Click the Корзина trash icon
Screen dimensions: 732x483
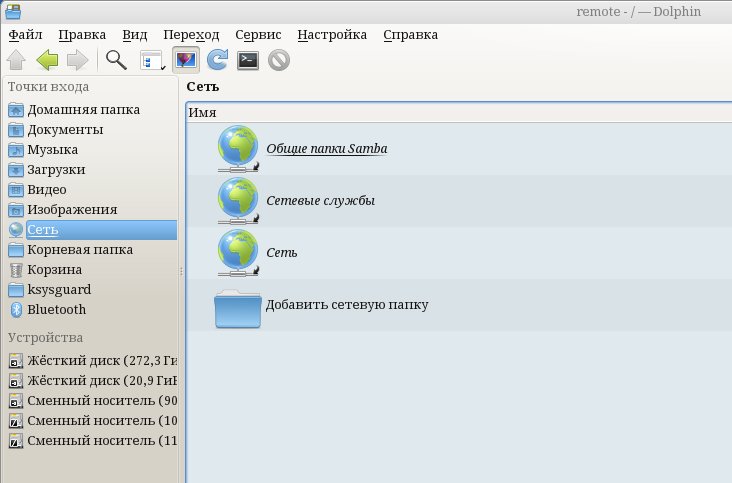[x=16, y=270]
